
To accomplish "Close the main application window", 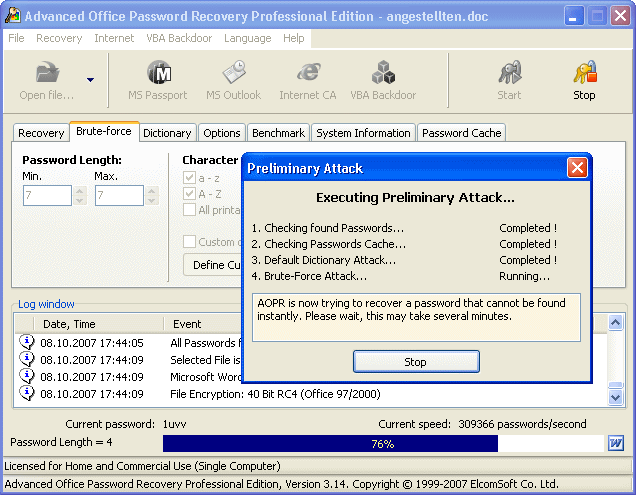I will click(x=621, y=16).
